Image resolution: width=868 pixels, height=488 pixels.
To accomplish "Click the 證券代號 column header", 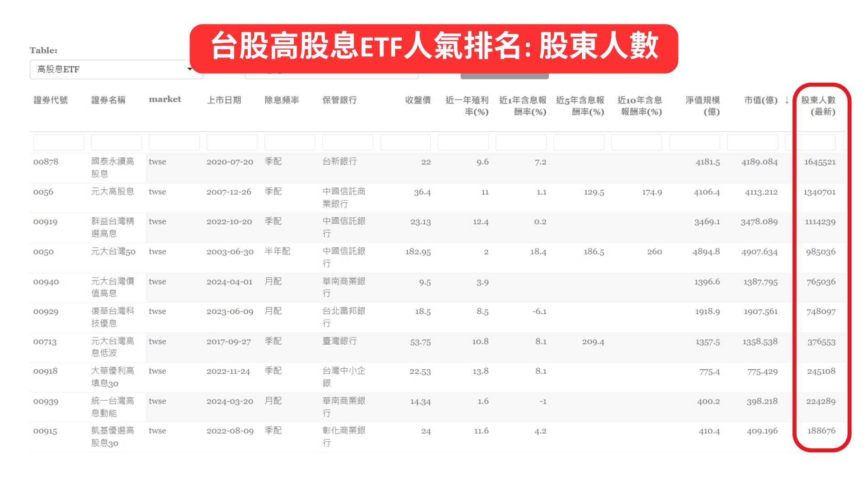I will click(x=51, y=100).
